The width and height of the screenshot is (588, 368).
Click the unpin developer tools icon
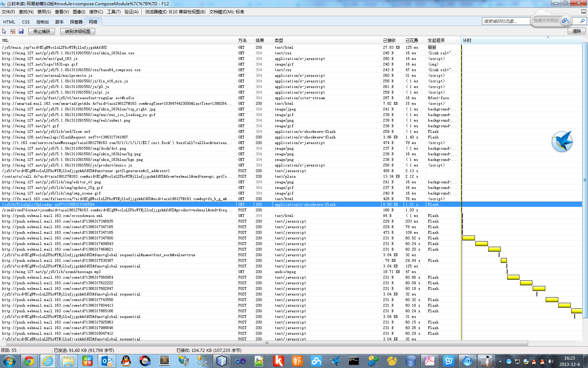click(x=583, y=12)
